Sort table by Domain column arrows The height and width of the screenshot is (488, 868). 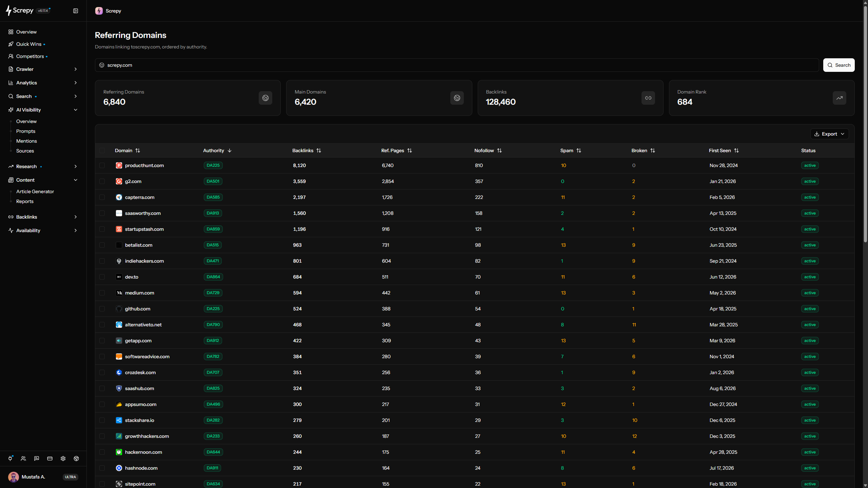point(138,150)
